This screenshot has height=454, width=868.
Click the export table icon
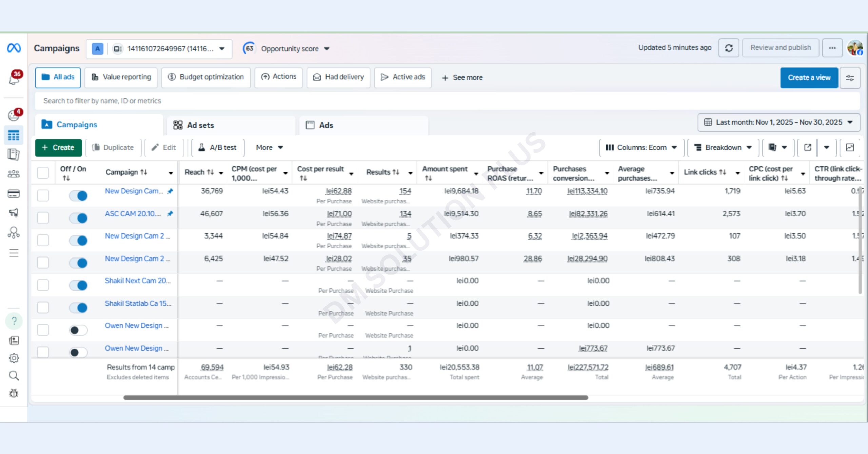808,147
